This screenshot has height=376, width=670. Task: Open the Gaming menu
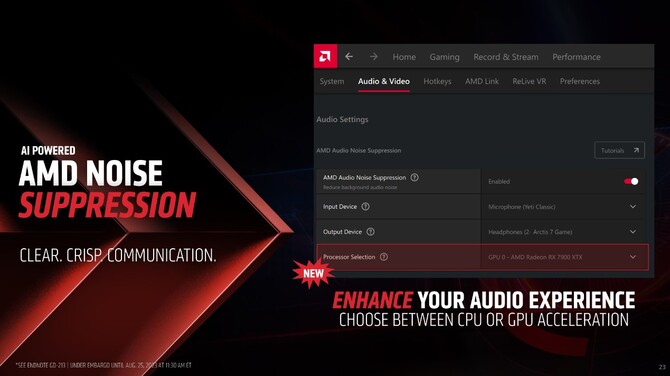444,57
